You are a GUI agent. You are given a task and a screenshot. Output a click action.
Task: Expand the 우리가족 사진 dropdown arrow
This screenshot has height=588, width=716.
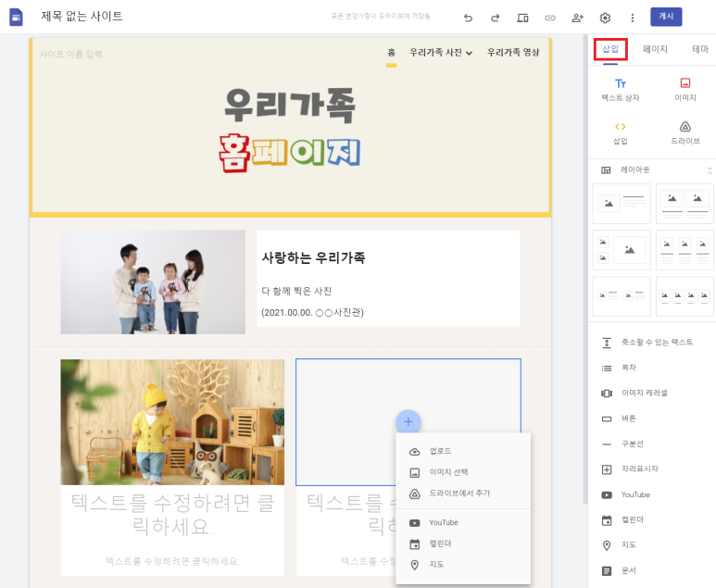[469, 54]
